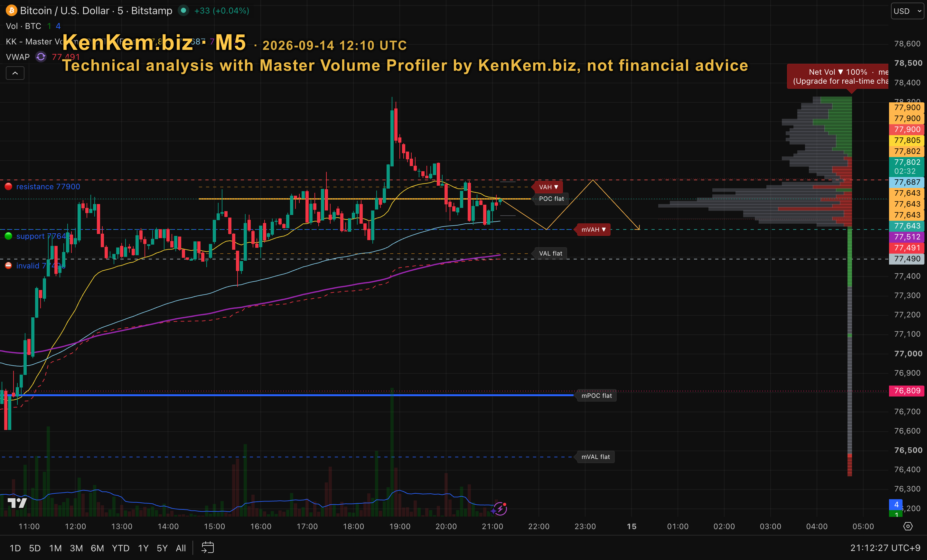
Task: Select the All time range
Action: tap(181, 548)
